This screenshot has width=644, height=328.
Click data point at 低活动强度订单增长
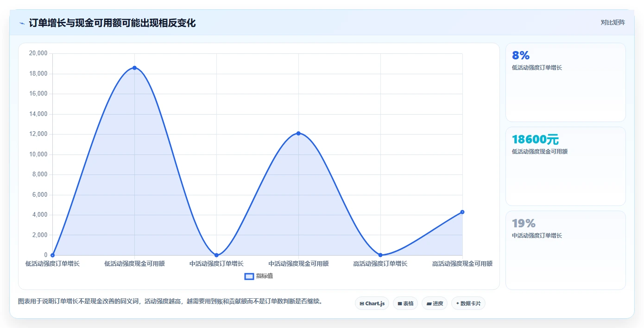point(52,255)
